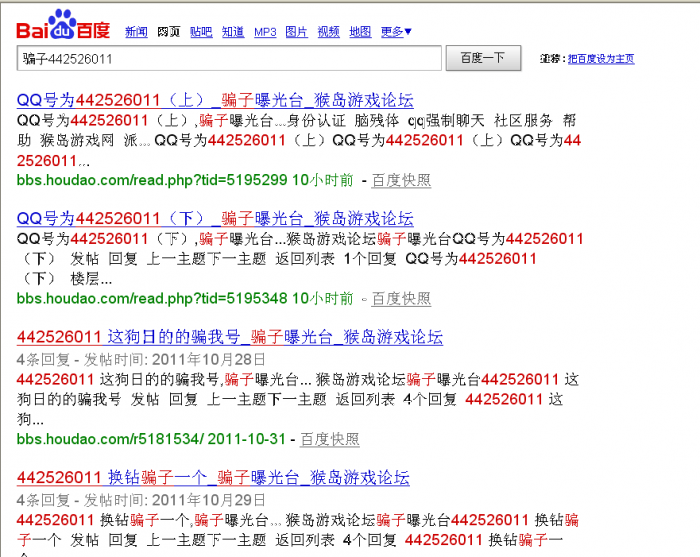Click text 发帖时间: 2011年10月29日
The width and height of the screenshot is (700, 557).
click(175, 500)
